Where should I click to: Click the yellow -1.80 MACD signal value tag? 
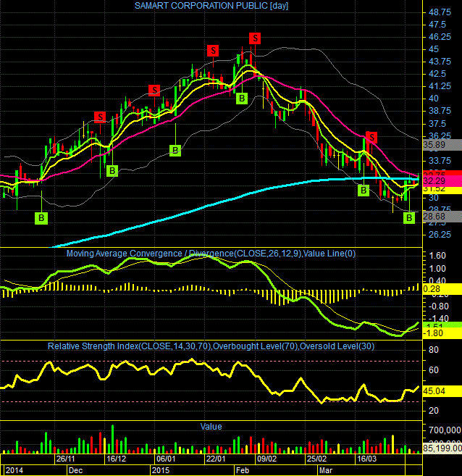point(442,333)
